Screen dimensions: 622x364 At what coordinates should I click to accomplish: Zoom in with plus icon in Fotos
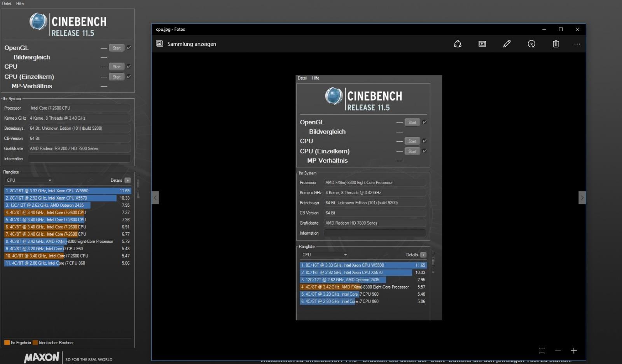(574, 351)
